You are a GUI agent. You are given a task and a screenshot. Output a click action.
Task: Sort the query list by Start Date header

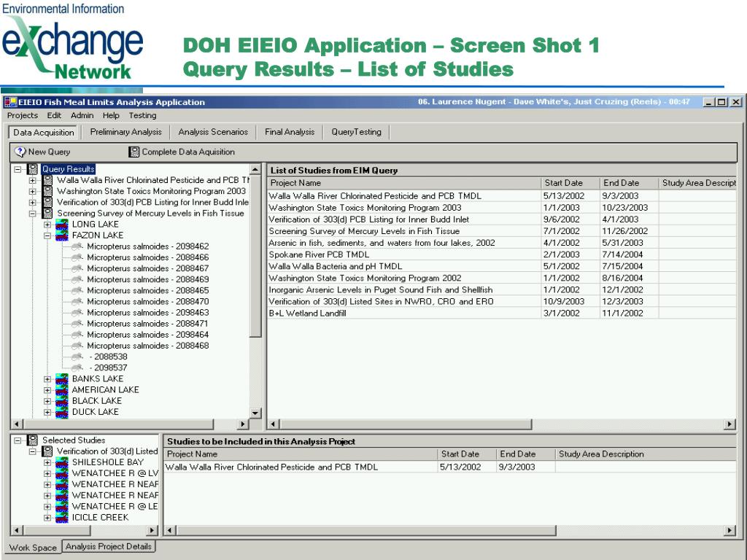coord(570,183)
